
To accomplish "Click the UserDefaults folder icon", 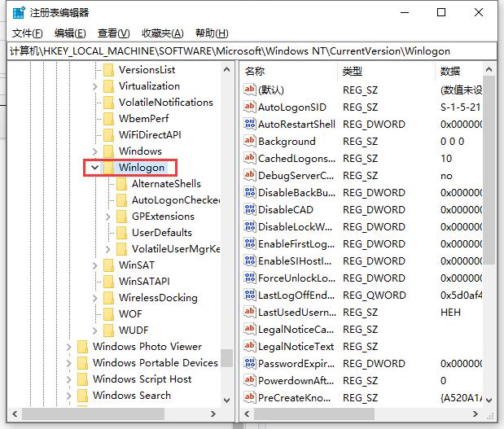I will point(122,233).
